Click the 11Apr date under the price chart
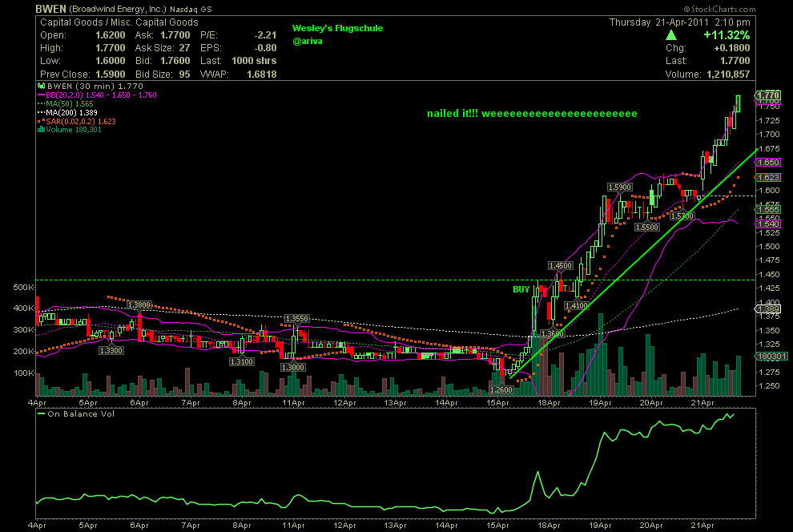This screenshot has width=793, height=532. pyautogui.click(x=293, y=402)
